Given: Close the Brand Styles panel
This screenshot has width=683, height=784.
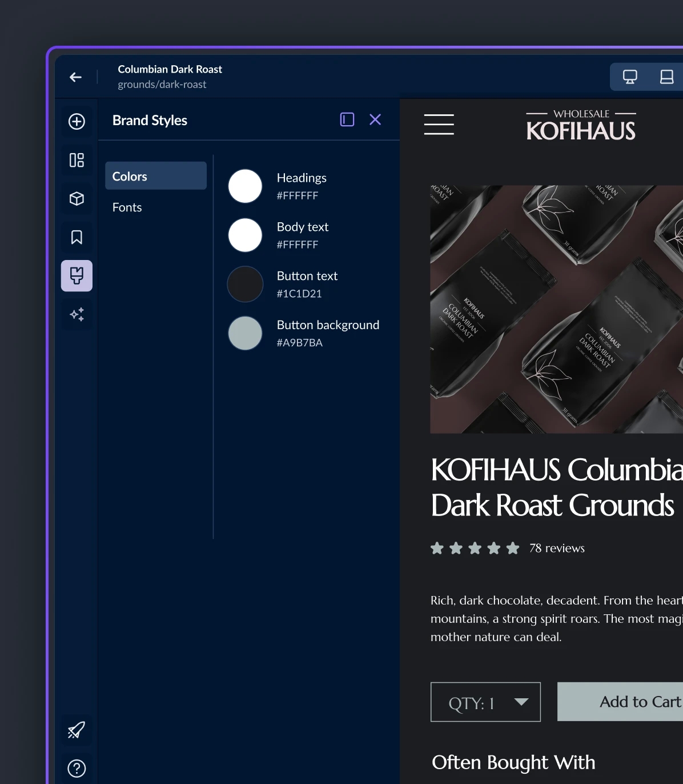Looking at the screenshot, I should point(375,119).
